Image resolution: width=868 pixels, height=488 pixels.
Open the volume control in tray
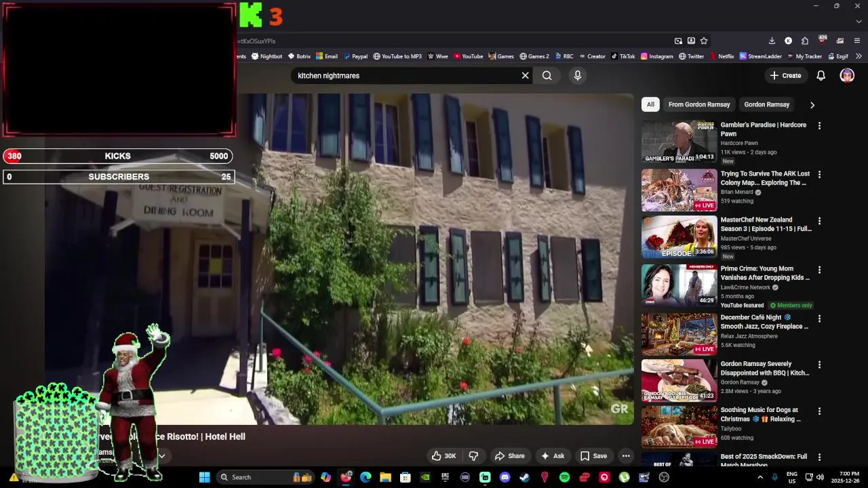pyautogui.click(x=820, y=477)
